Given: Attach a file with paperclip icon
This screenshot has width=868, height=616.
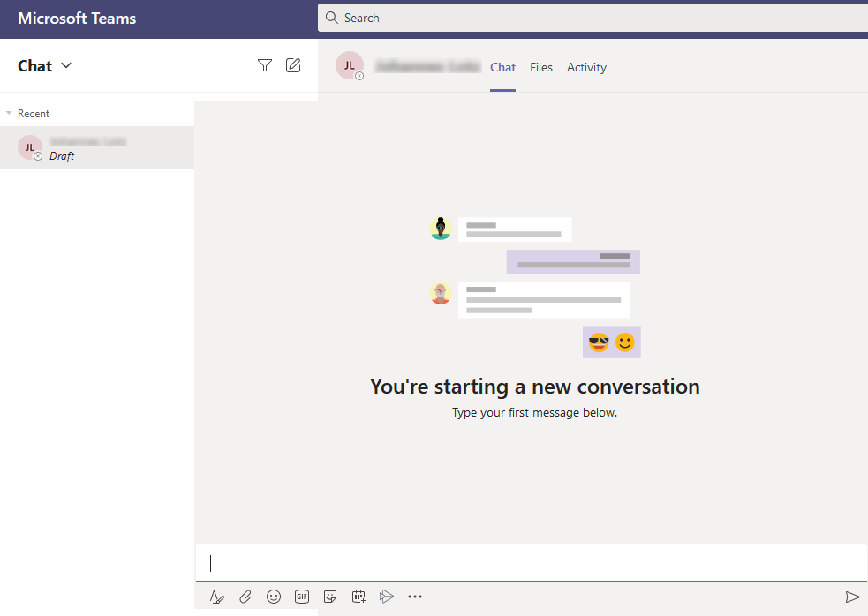Looking at the screenshot, I should tap(245, 597).
